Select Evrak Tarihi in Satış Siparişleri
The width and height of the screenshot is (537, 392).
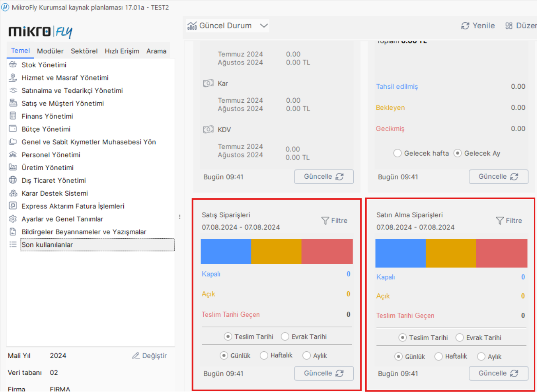point(285,337)
